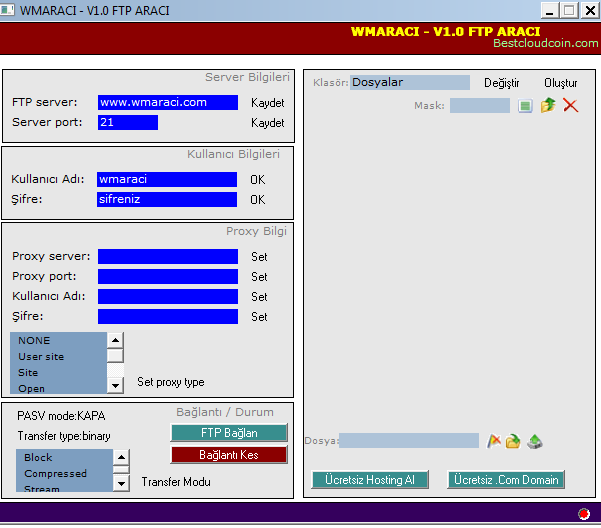Select NONE in the proxy type list
This screenshot has width=601, height=528.
coord(58,340)
